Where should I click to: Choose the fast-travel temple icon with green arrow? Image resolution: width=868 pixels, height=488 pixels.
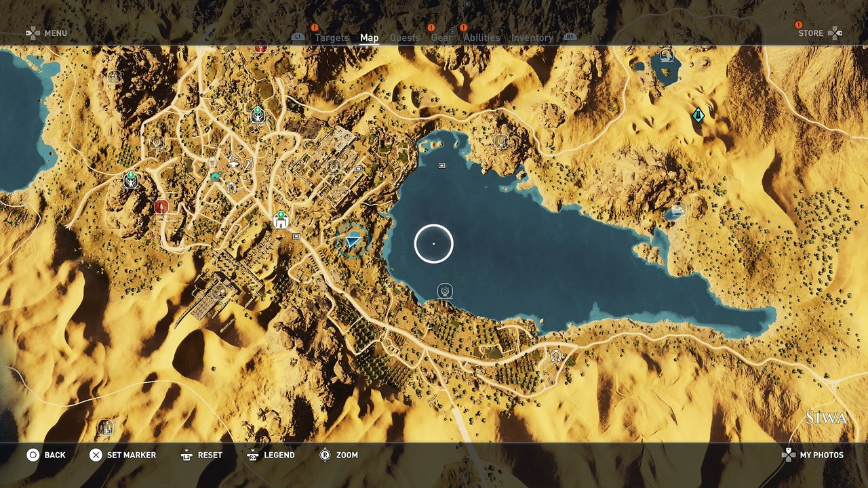click(281, 220)
